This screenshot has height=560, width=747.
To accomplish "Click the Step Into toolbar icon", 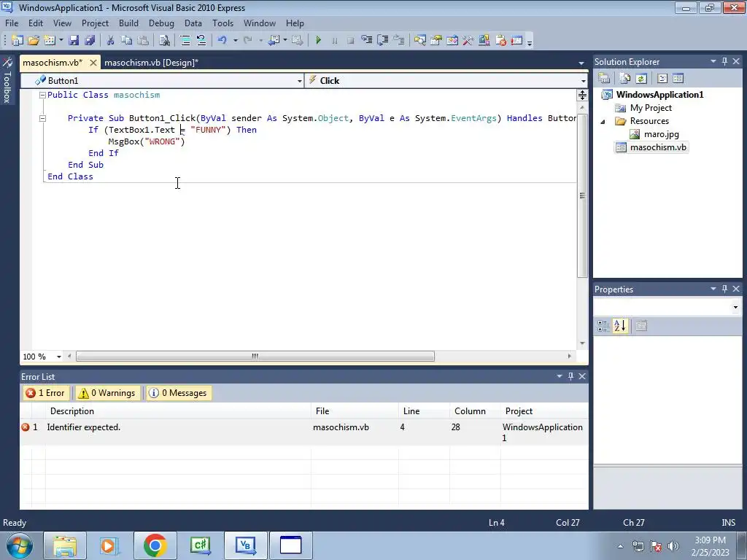I will pyautogui.click(x=366, y=41).
